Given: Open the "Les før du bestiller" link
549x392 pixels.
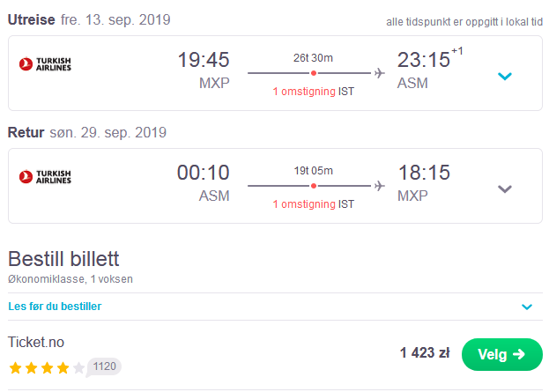Looking at the screenshot, I should pos(55,307).
